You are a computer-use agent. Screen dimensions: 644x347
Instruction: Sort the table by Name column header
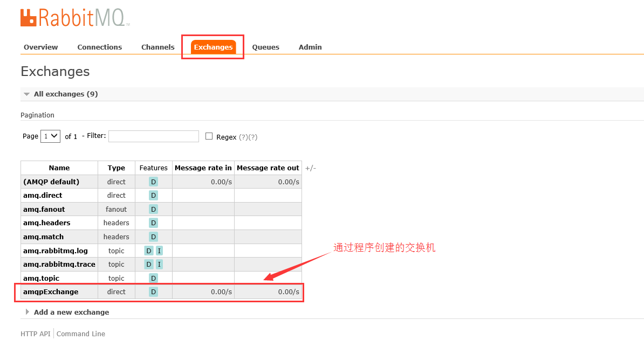tap(59, 168)
